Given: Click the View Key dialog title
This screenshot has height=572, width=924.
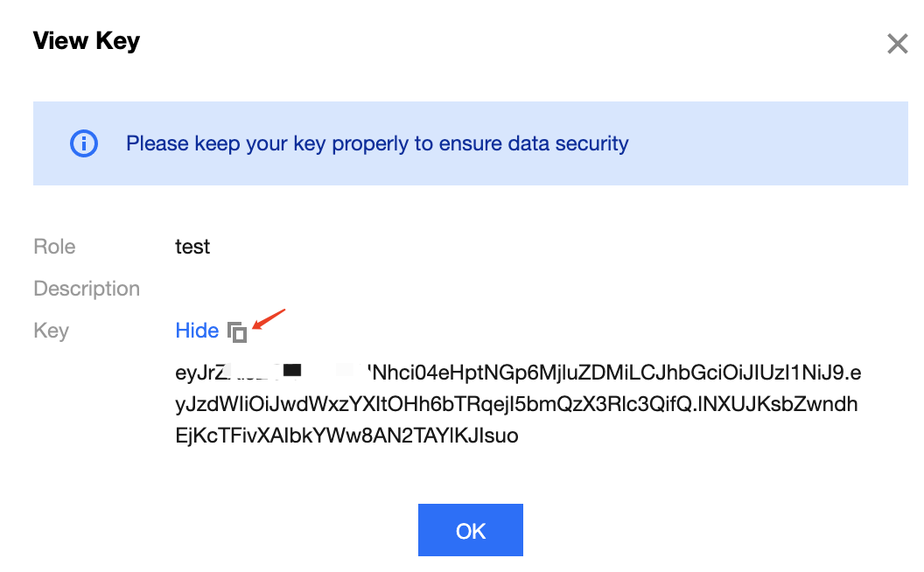Looking at the screenshot, I should 86,41.
